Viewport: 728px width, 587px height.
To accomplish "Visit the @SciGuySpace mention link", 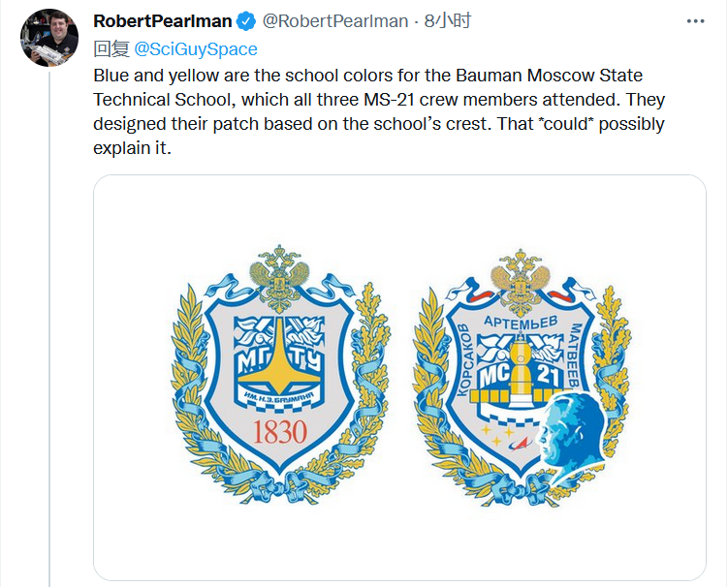I will tap(195, 48).
